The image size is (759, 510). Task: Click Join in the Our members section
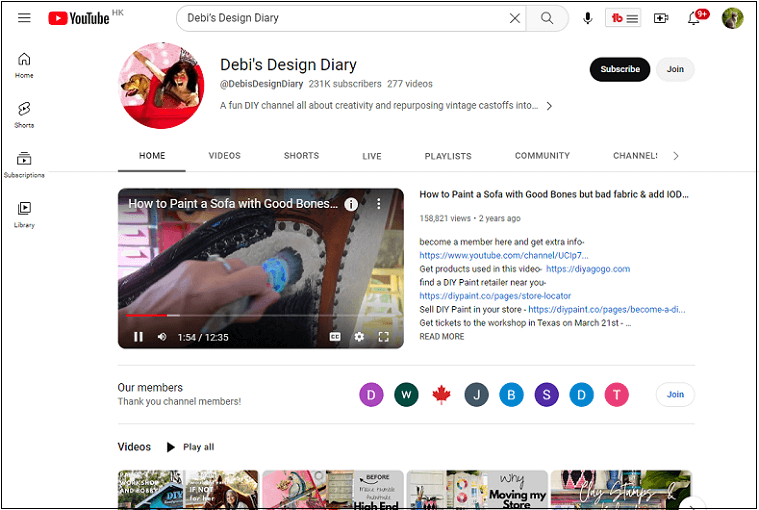[675, 394]
